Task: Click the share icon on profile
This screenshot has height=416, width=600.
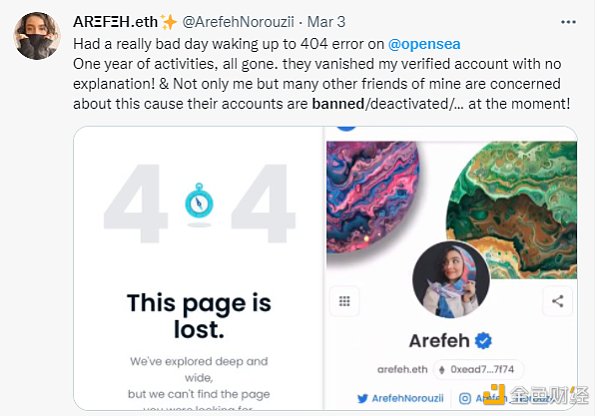Action: 557,300
